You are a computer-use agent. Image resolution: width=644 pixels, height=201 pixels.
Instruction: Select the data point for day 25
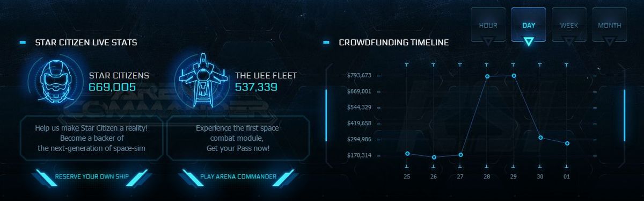pos(407,154)
